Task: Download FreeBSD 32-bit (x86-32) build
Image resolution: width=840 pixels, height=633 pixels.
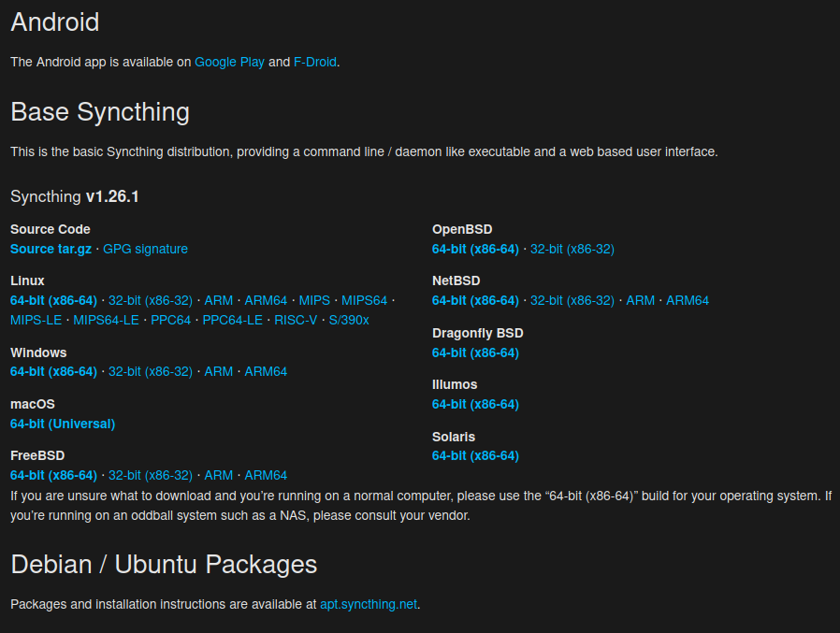Action: click(150, 476)
